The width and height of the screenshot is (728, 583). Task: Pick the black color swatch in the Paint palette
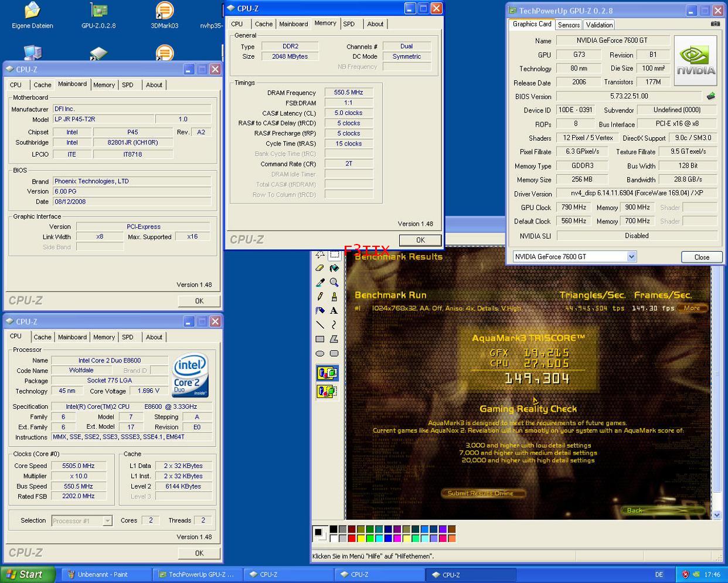[333, 529]
